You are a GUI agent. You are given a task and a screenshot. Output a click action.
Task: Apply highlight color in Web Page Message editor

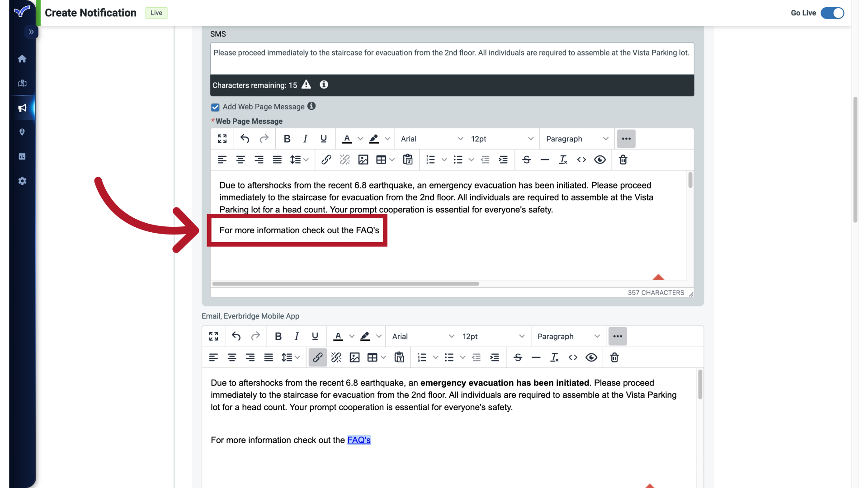[374, 139]
